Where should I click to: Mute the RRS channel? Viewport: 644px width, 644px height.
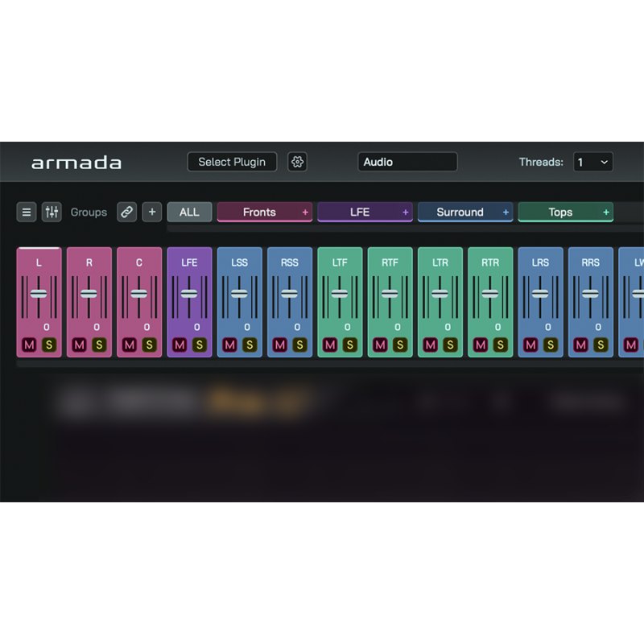[x=580, y=345]
